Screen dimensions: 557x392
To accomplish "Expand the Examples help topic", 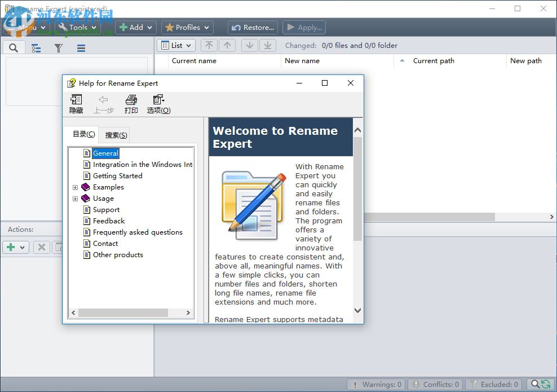I will (76, 187).
